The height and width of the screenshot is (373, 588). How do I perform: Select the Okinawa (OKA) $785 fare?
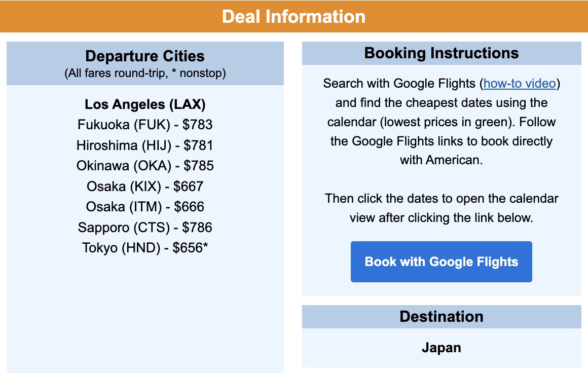pos(145,166)
